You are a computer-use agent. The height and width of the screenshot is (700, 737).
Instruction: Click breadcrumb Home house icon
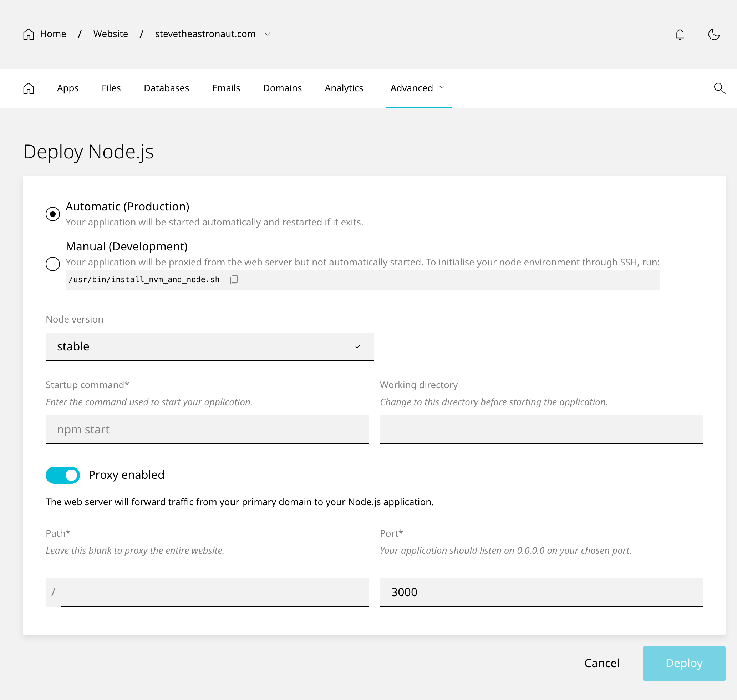tap(29, 34)
